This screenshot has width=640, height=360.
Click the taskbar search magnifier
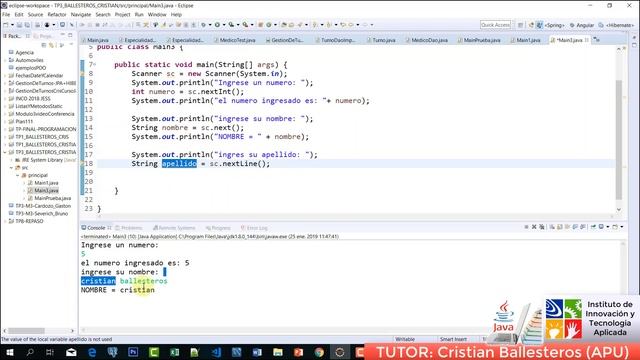click(30, 352)
